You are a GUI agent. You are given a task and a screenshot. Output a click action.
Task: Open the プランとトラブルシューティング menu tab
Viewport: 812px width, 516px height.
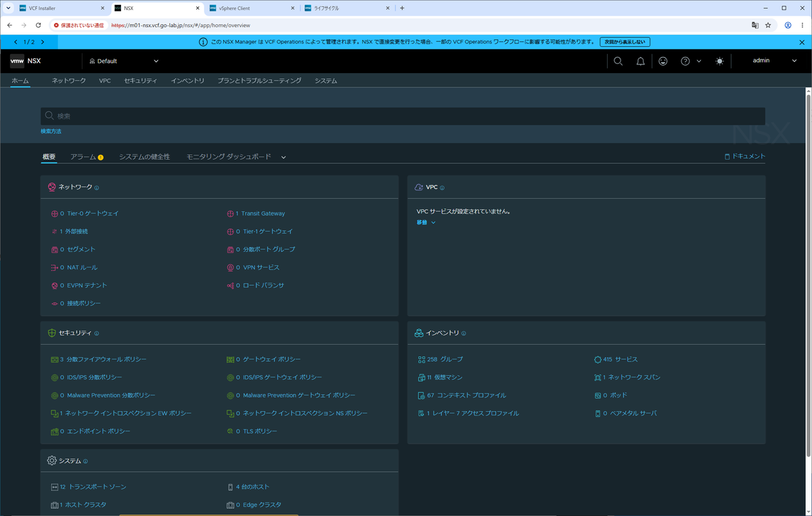click(x=259, y=81)
